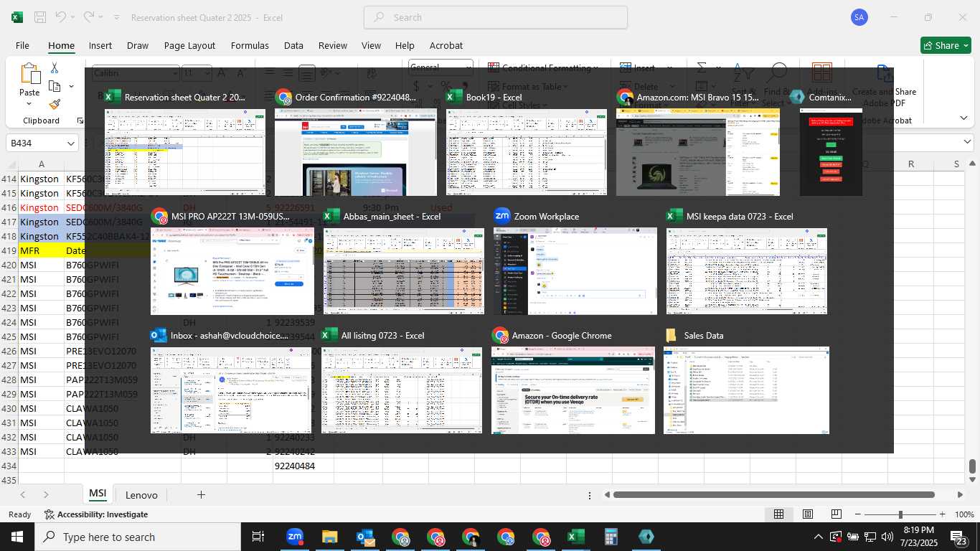Click the volume speaker tray icon
Screen dimensions: 980x551
pos(887,537)
